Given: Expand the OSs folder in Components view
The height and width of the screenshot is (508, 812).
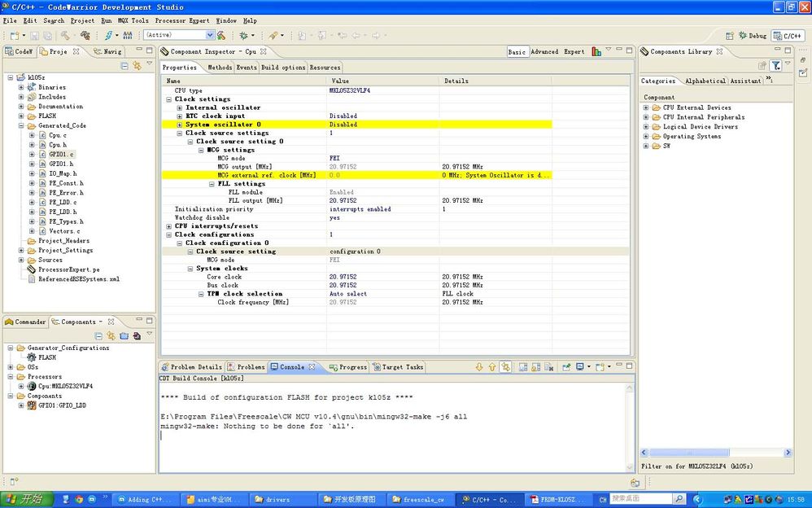Looking at the screenshot, I should coord(11,367).
